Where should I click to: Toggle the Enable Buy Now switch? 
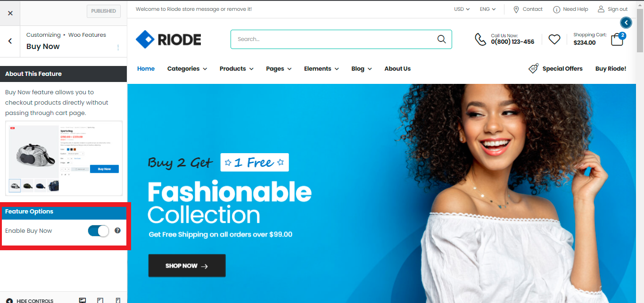tap(98, 230)
